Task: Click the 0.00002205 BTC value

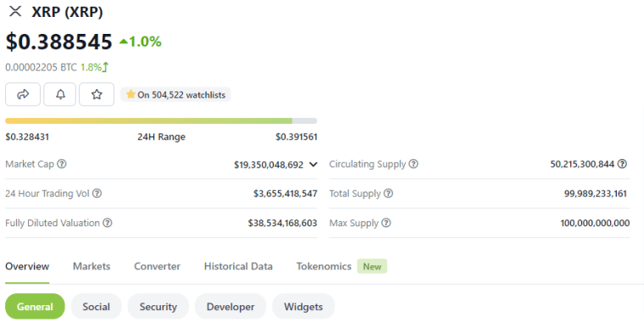Action: 41,67
